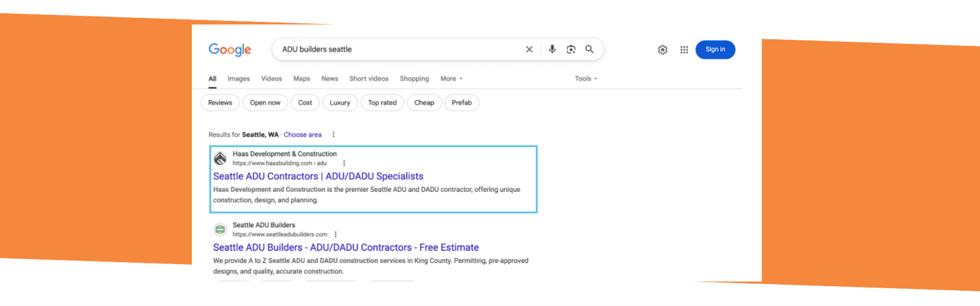Click the magnifying glass search icon
Viewport: 980px width, 306px height.
(590, 49)
